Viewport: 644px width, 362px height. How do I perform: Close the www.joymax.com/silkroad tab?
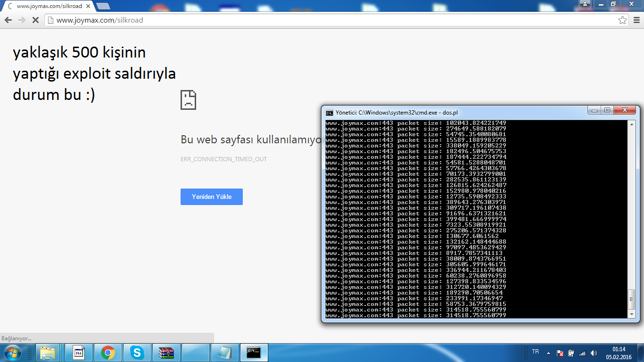(88, 7)
